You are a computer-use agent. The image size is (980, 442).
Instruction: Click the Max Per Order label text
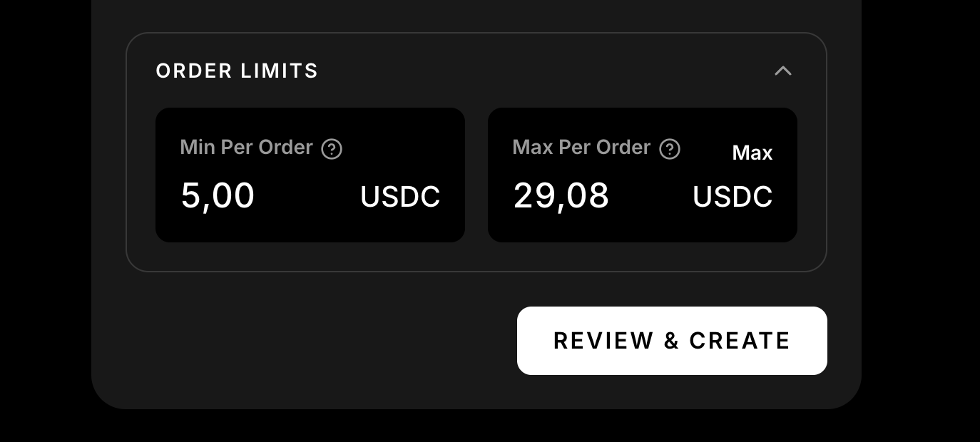tap(581, 148)
